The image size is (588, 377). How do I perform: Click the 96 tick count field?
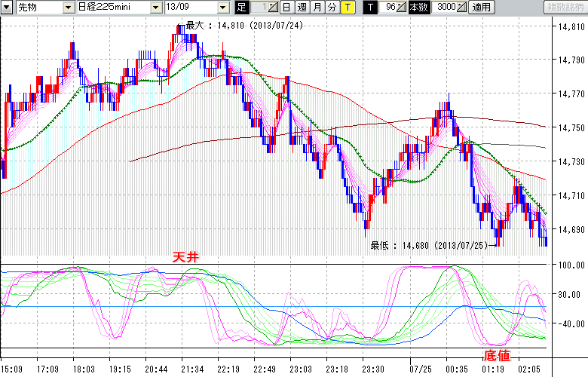[388, 7]
